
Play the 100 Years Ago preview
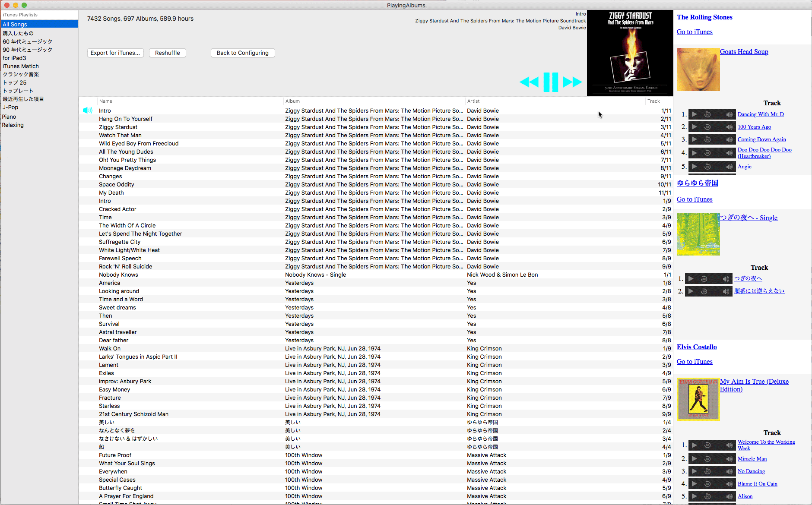tap(694, 127)
